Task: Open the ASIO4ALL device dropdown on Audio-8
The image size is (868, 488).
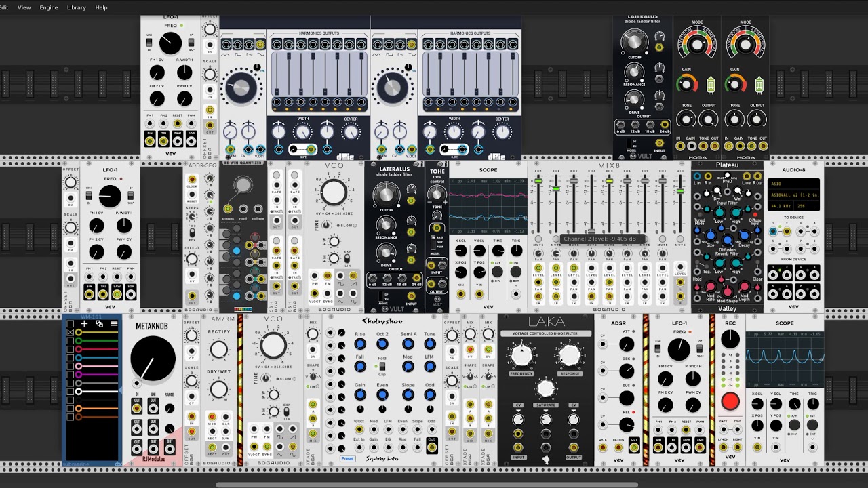Action: point(793,194)
